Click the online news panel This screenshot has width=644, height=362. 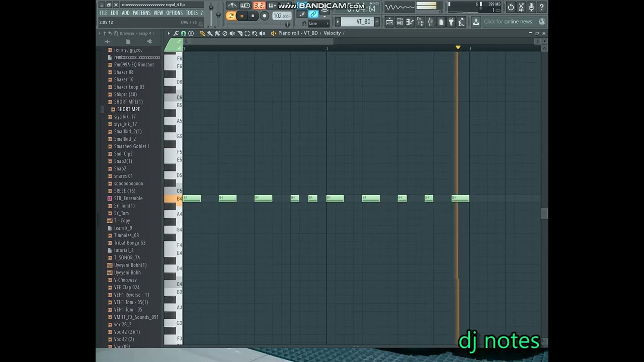click(514, 22)
